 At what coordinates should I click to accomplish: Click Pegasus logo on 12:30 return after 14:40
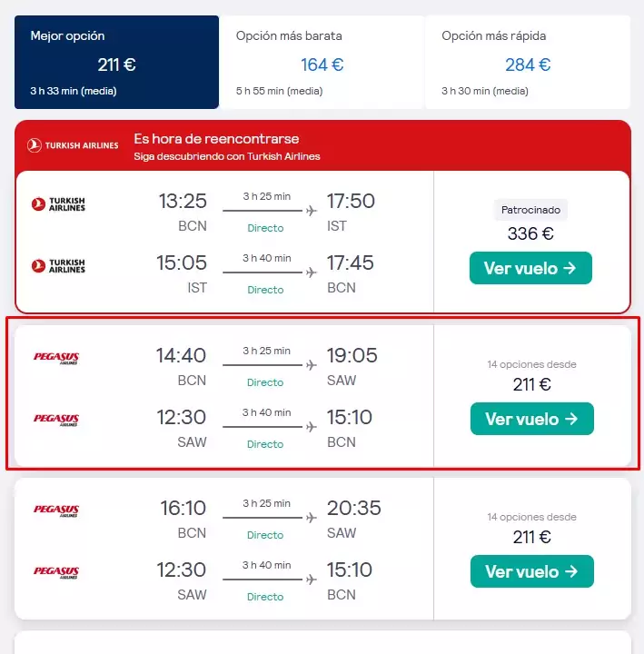(x=56, y=420)
